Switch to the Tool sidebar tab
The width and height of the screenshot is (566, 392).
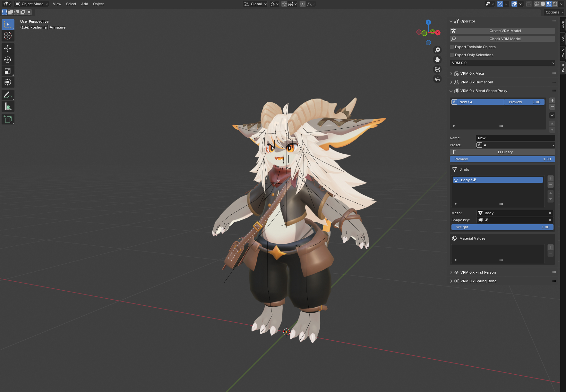point(563,39)
